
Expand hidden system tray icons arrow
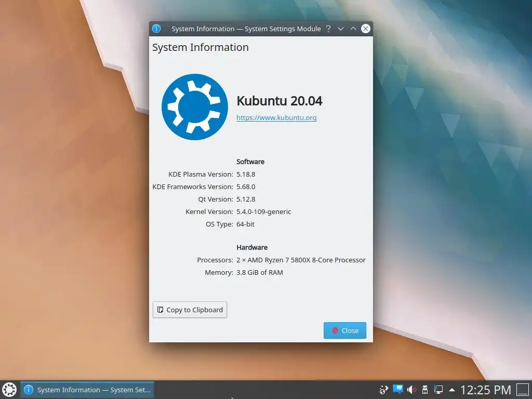(x=451, y=390)
